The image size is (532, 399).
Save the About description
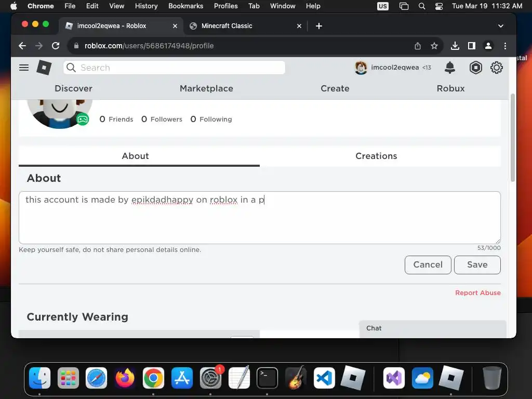pyautogui.click(x=477, y=264)
